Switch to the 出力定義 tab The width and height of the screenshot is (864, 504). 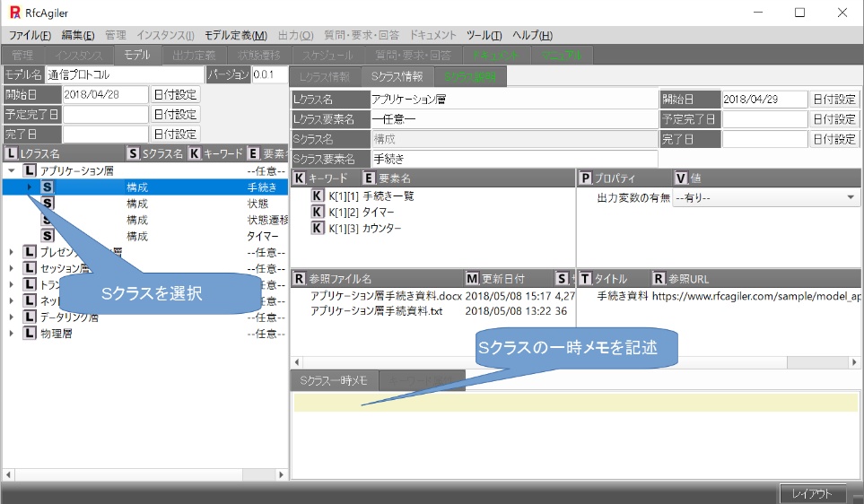tap(192, 55)
